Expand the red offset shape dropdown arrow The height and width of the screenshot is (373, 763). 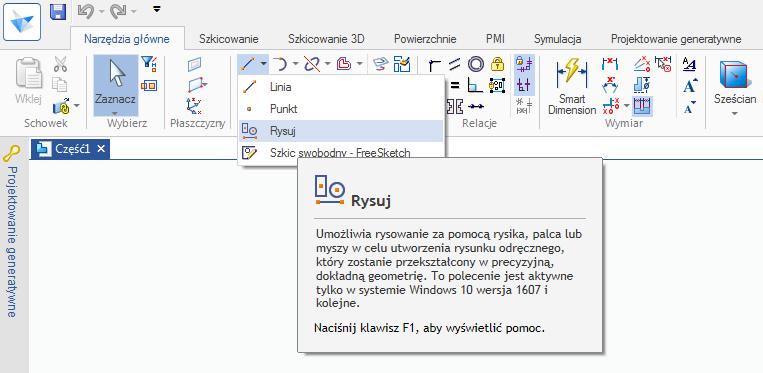pyautogui.click(x=360, y=64)
